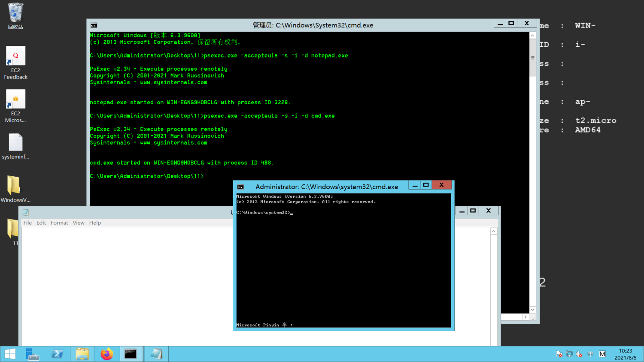Click title bar of 管理员 cmd.exe window
Screen dimensions: 644x362
[x=313, y=25]
